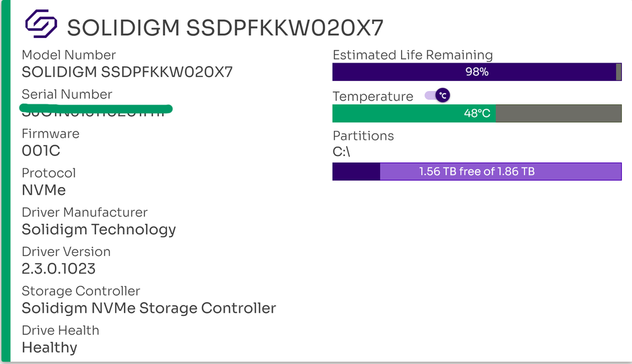Click the C:\ partition label
The image size is (632, 364).
coord(342,152)
